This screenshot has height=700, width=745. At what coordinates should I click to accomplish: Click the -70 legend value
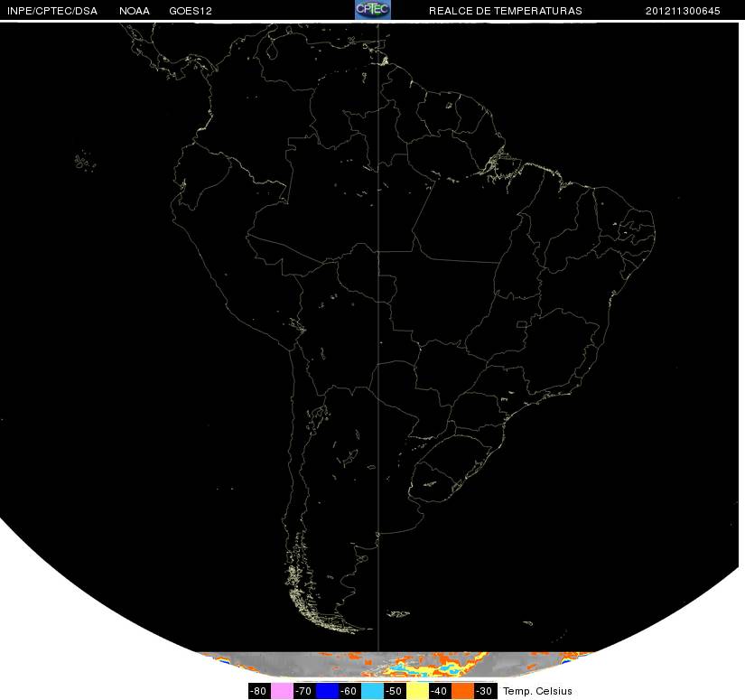point(304,691)
